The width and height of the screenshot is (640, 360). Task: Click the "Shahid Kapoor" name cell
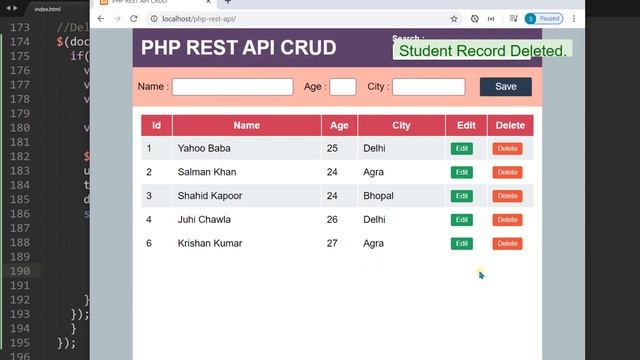click(x=247, y=196)
